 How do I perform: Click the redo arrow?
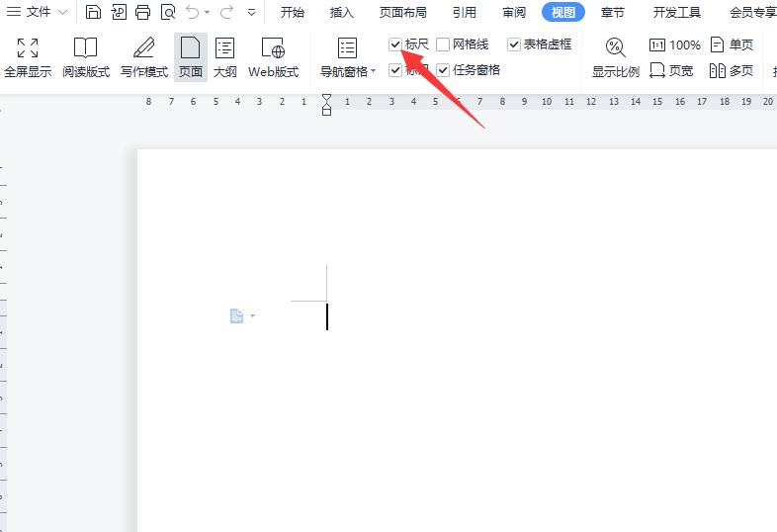227,12
